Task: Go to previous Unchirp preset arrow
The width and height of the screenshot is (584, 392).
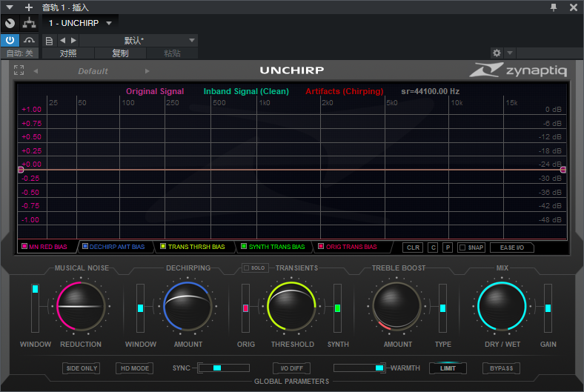Action: (x=36, y=70)
